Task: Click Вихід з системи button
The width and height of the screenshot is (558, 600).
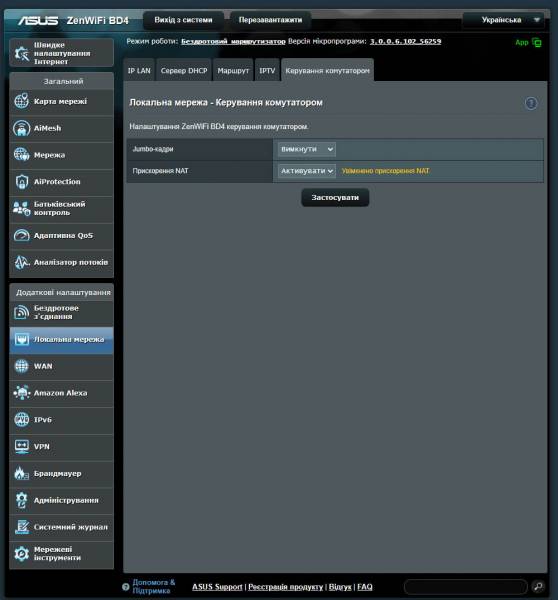Action: pos(183,20)
